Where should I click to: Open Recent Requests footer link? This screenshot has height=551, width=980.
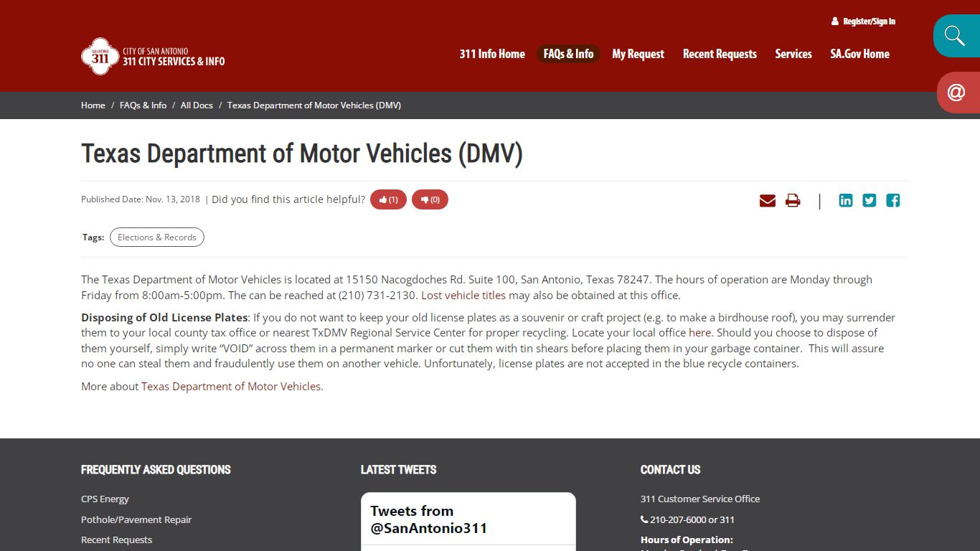coord(116,540)
